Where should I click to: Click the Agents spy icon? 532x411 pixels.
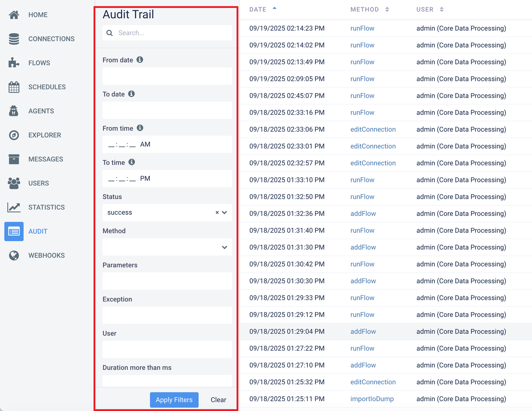14,111
